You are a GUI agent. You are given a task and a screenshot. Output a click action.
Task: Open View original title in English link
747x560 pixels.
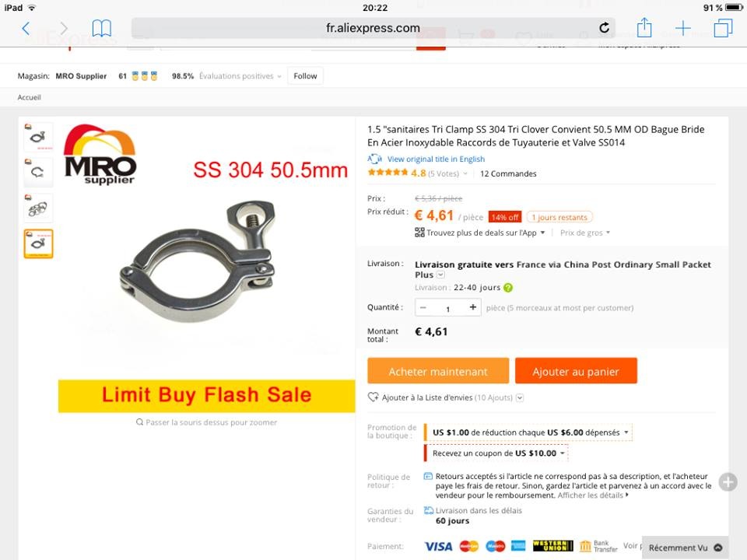(436, 159)
